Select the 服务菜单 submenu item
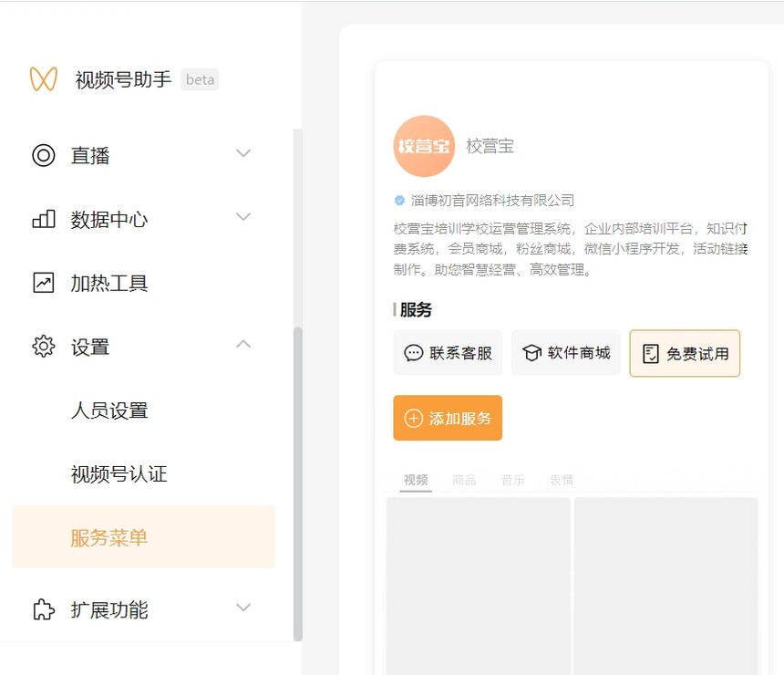Screen dimensions: 784x675 tap(143, 537)
